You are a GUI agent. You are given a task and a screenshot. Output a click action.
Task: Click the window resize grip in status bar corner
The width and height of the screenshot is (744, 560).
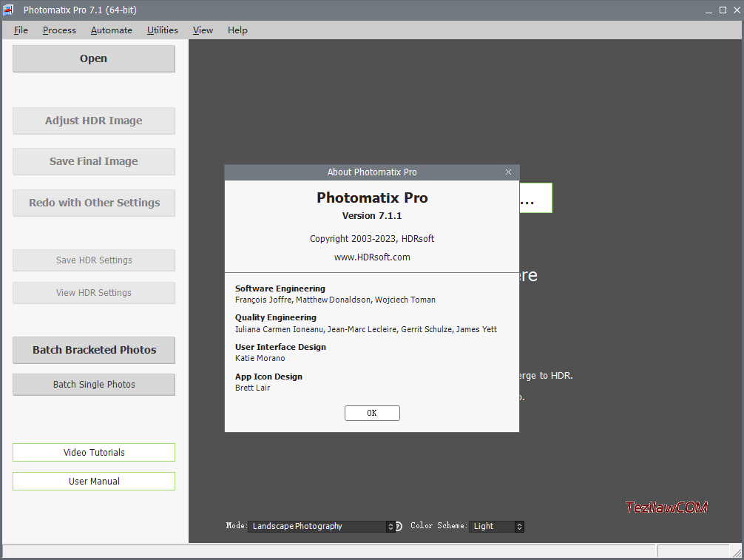pos(737,553)
